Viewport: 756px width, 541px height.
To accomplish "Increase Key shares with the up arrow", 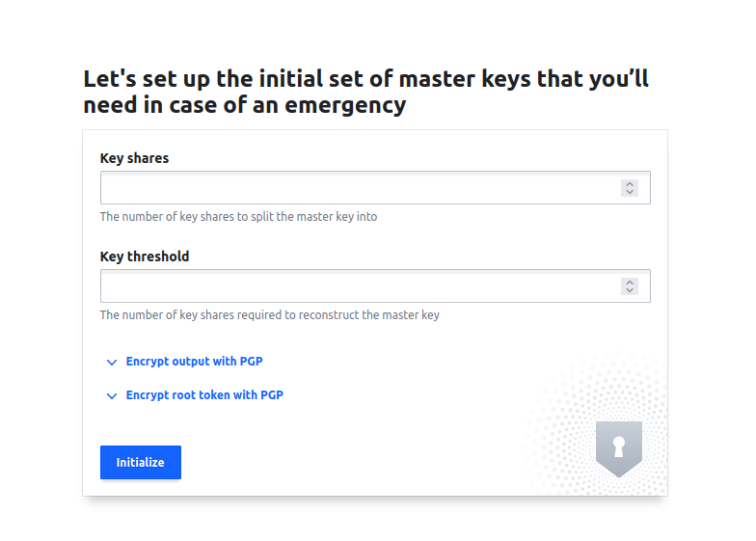I will (x=630, y=184).
